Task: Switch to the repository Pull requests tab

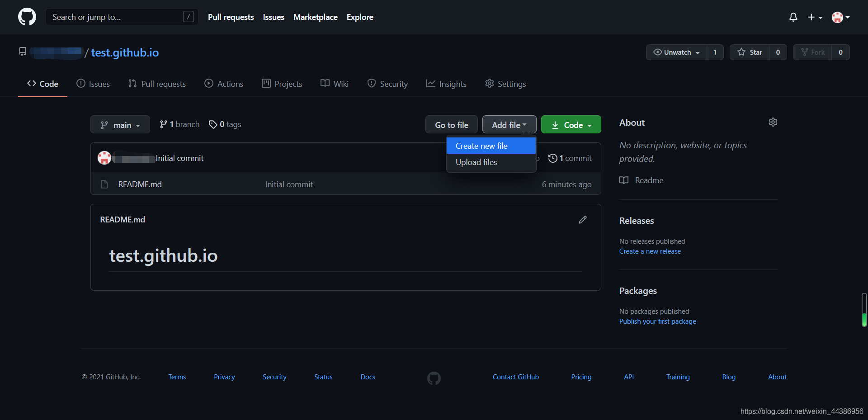Action: 157,84
